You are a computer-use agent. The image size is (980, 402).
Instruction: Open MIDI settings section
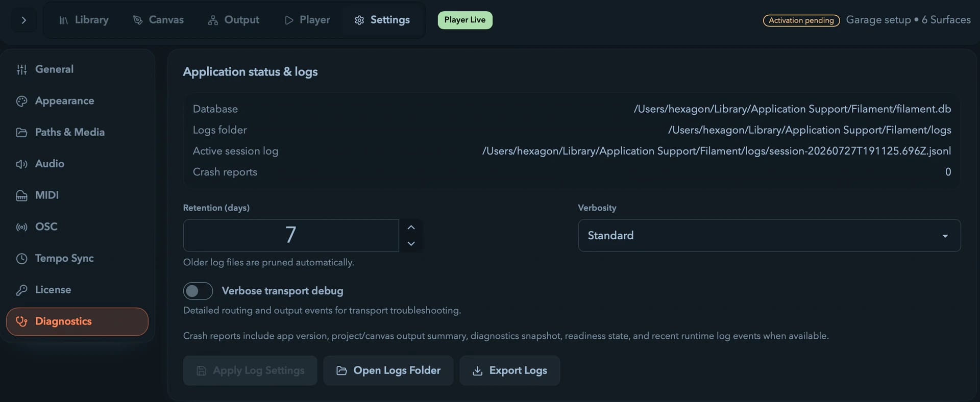(77, 195)
